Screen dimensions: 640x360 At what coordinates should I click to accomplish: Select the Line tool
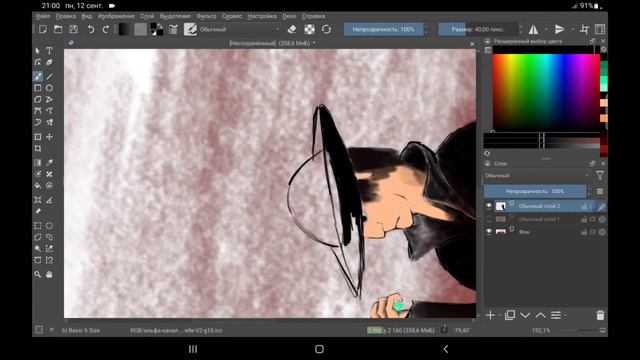pos(49,76)
